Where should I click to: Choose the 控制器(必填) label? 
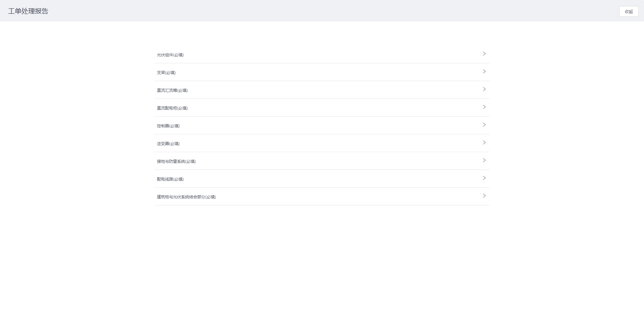[x=168, y=126]
